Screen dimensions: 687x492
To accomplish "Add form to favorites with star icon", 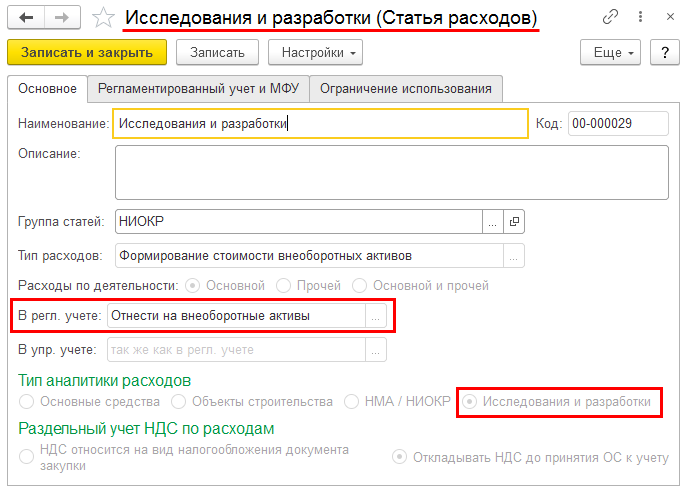I will click(x=103, y=18).
